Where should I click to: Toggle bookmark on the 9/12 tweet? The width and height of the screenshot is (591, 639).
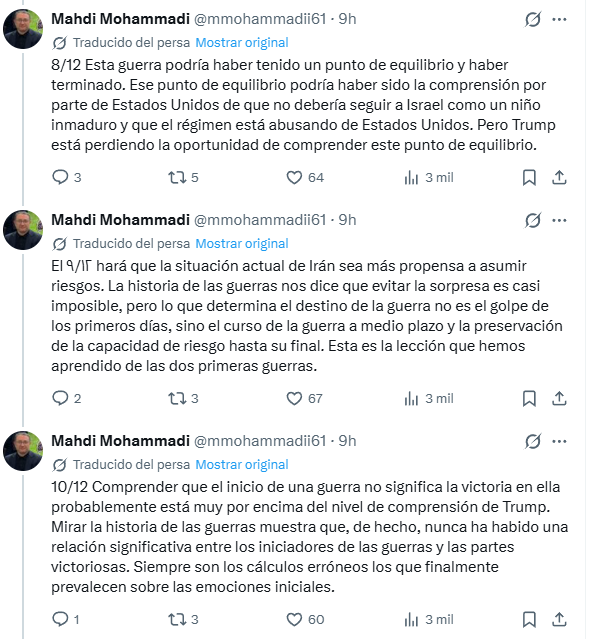click(529, 399)
